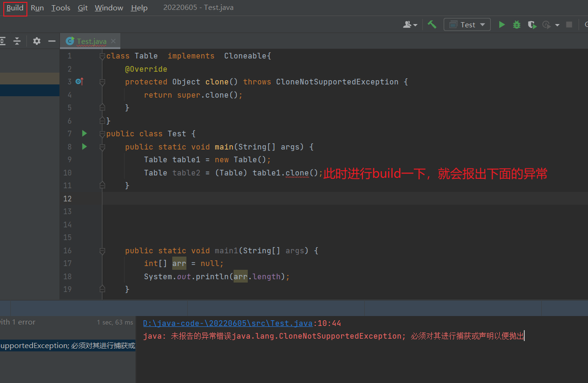This screenshot has width=588, height=383.
Task: Run Test with the green play button
Action: pos(502,25)
